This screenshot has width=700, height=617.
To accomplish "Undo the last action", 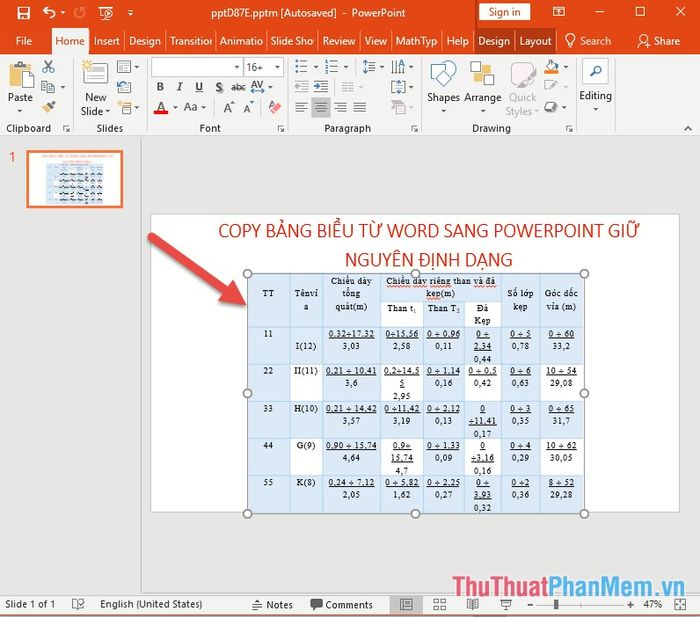I will tap(49, 13).
